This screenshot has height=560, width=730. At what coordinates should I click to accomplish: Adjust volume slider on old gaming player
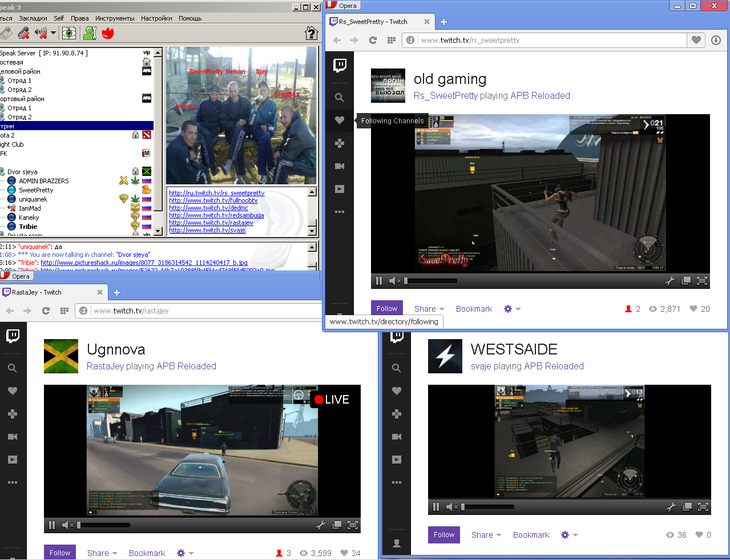tap(431, 281)
